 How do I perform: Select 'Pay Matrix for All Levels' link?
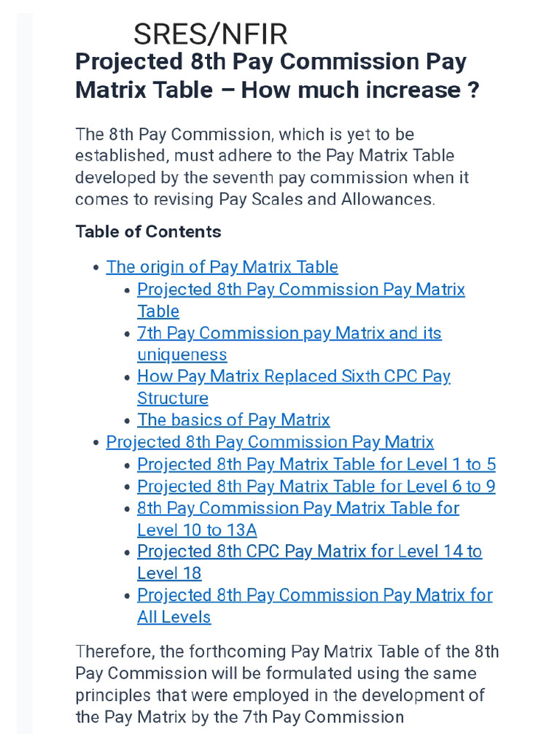click(x=314, y=595)
